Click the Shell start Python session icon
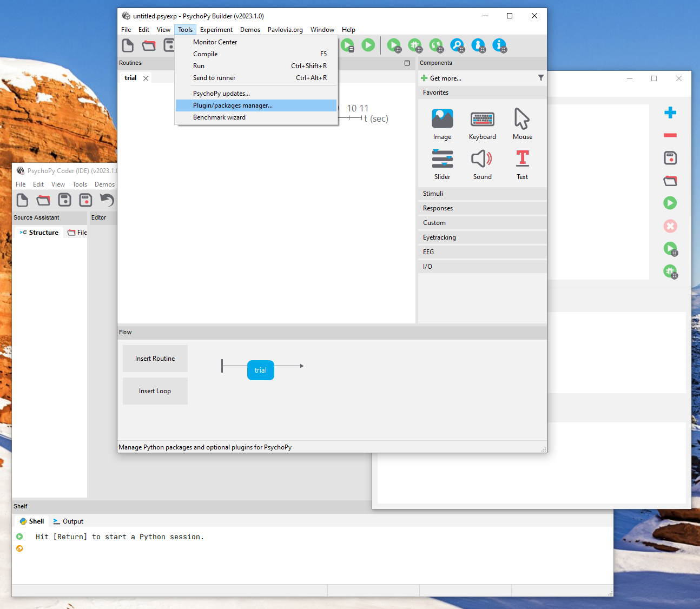 [19, 537]
